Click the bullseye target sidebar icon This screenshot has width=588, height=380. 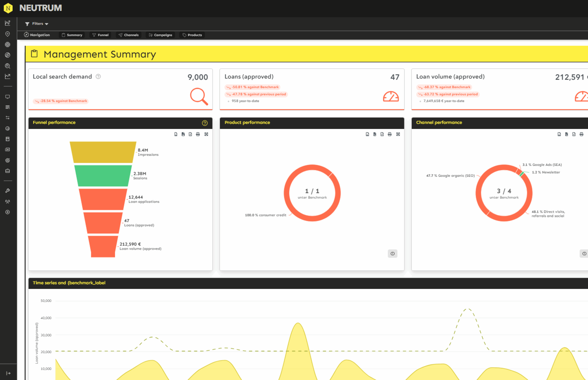(x=8, y=44)
